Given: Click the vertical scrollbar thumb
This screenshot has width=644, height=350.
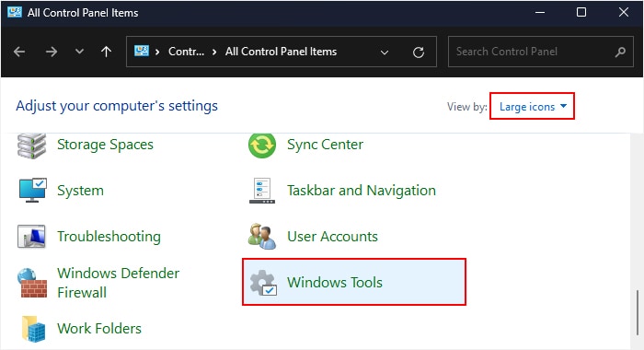Looking at the screenshot, I should point(638,313).
